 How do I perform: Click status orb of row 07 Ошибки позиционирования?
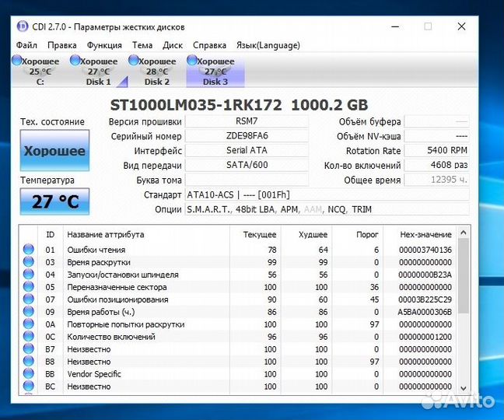(28, 299)
